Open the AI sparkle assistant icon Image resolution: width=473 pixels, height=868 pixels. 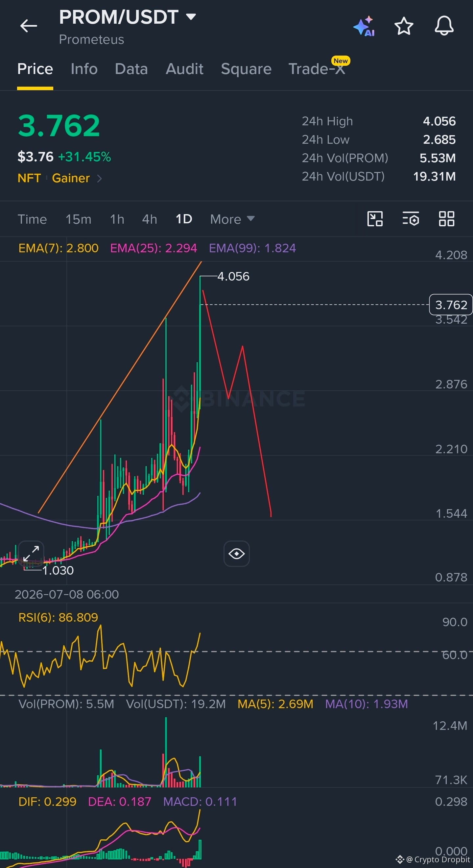coord(364,26)
